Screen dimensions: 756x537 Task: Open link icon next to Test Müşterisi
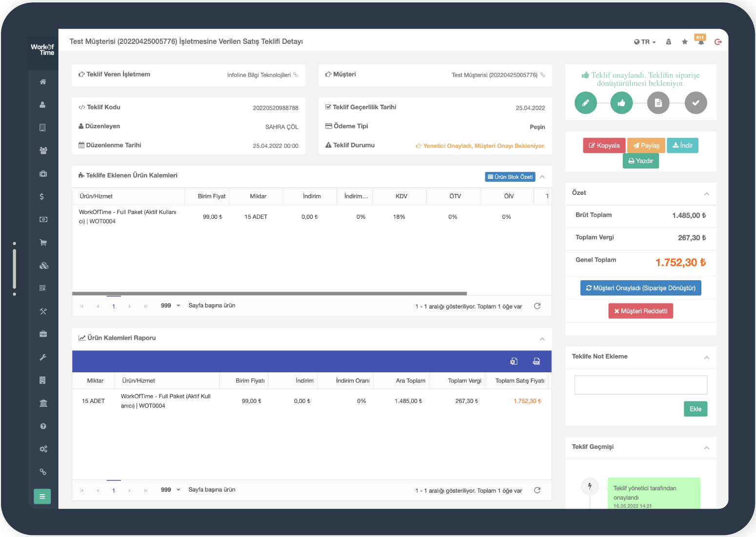(542, 75)
